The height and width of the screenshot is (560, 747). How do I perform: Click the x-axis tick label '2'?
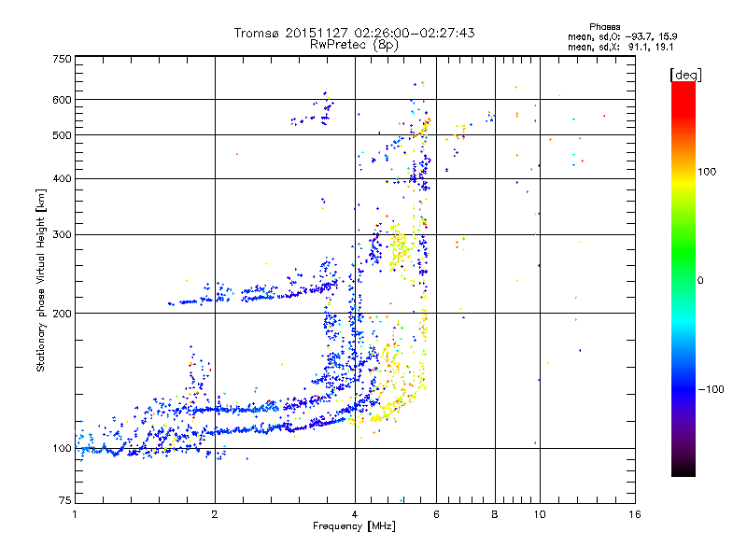215,514
